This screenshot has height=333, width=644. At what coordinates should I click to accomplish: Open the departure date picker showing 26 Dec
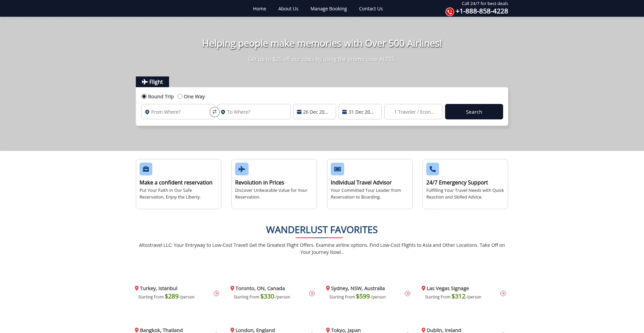point(315,112)
